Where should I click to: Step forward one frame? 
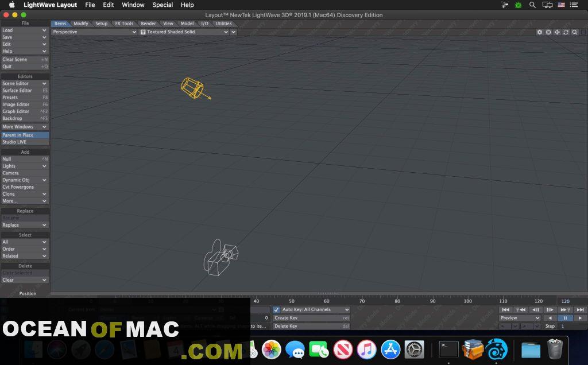coord(550,309)
